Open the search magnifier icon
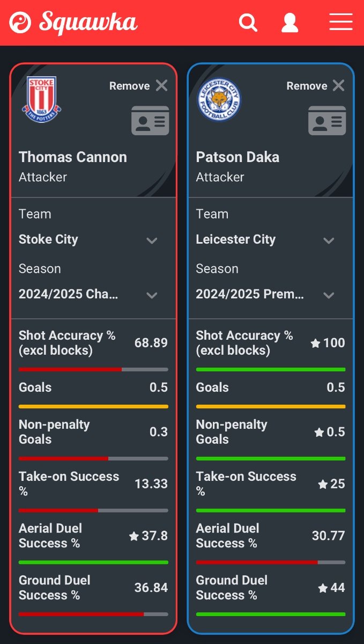 point(248,23)
